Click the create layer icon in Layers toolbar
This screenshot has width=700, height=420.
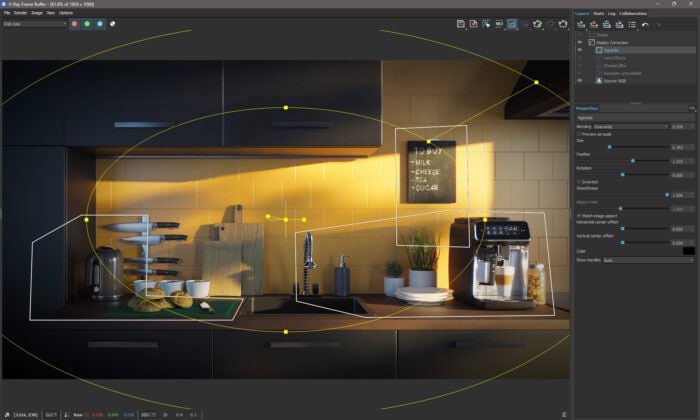pos(581,23)
